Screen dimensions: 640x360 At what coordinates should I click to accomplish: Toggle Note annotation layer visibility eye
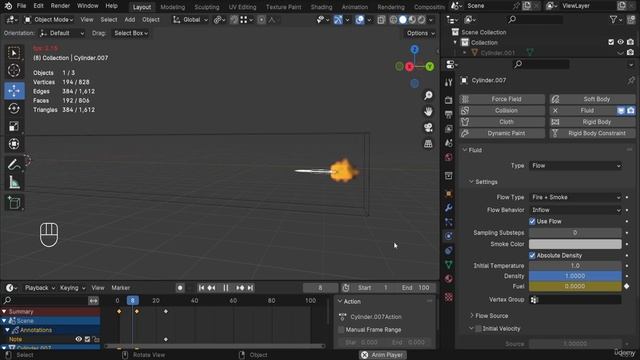pos(78,339)
